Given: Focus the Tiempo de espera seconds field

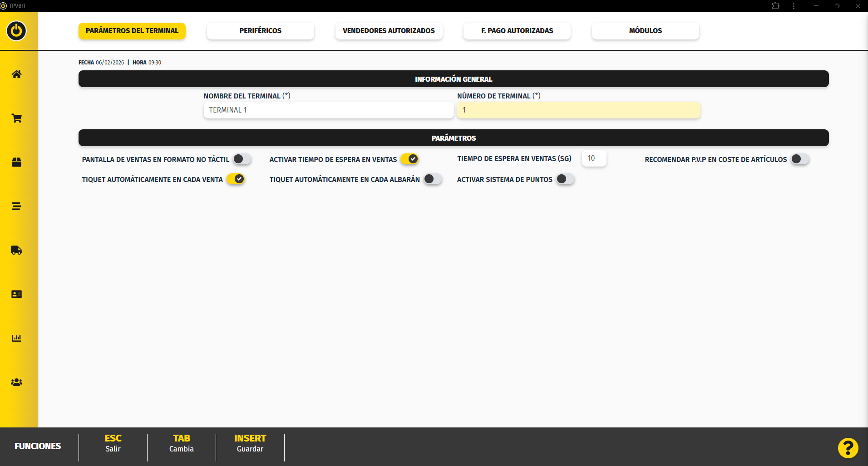Looking at the screenshot, I should pyautogui.click(x=594, y=158).
